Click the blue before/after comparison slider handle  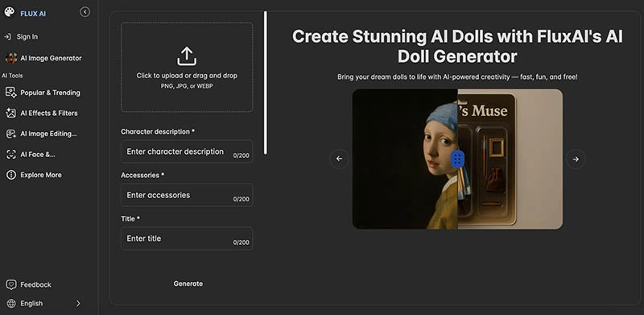point(457,160)
